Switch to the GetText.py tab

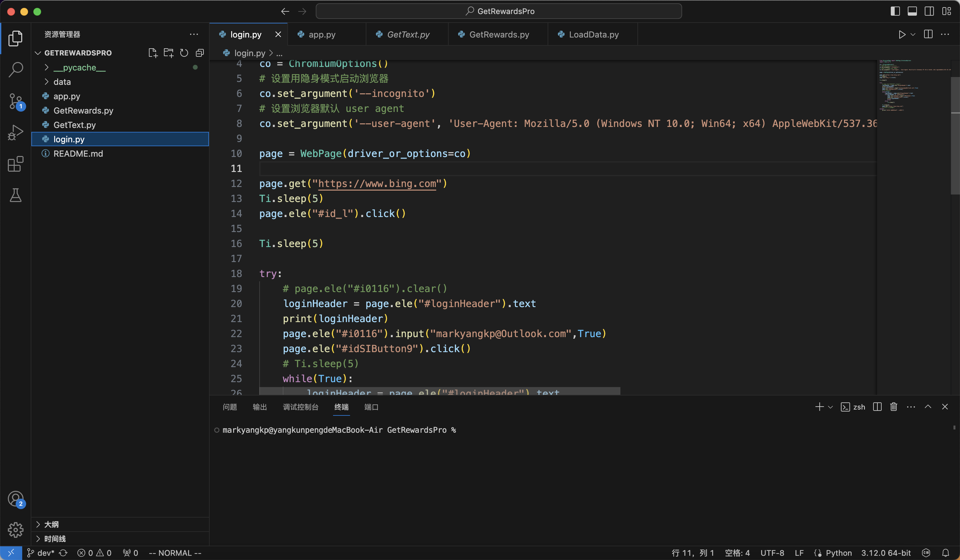pyautogui.click(x=407, y=34)
